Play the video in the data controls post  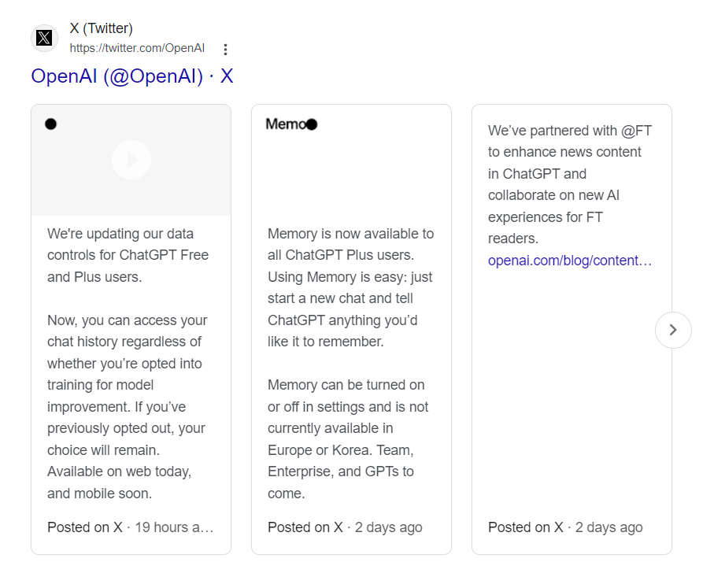(x=131, y=160)
